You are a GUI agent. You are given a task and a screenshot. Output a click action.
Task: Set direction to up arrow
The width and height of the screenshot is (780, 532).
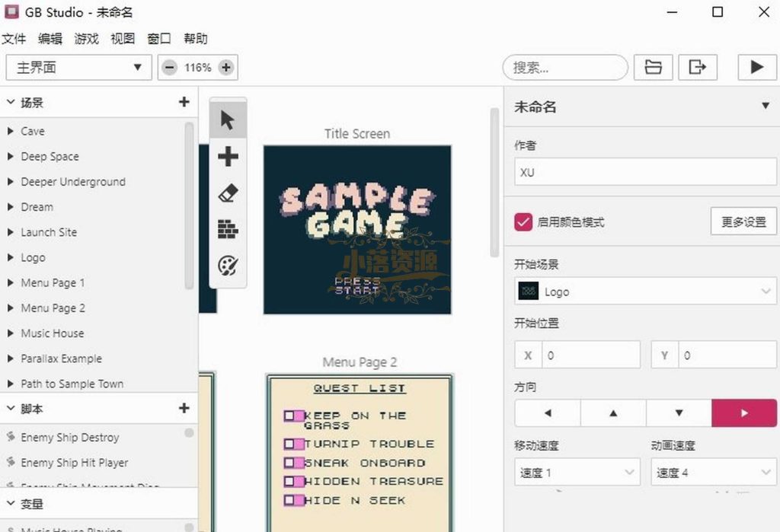coord(613,413)
